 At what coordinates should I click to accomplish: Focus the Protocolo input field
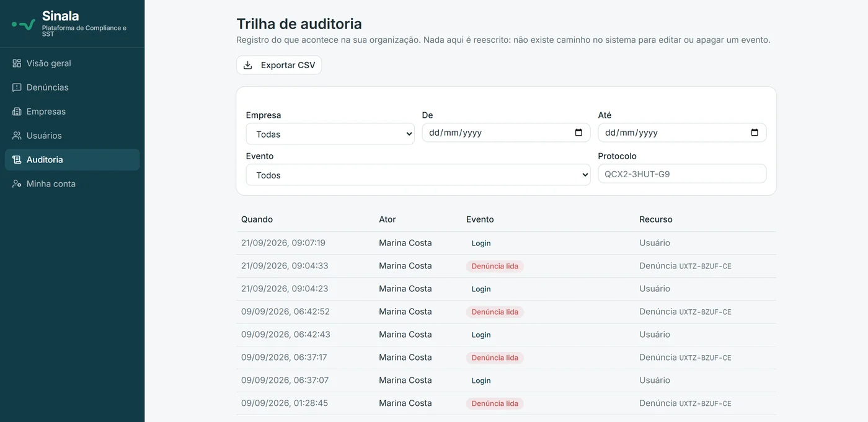click(x=682, y=174)
